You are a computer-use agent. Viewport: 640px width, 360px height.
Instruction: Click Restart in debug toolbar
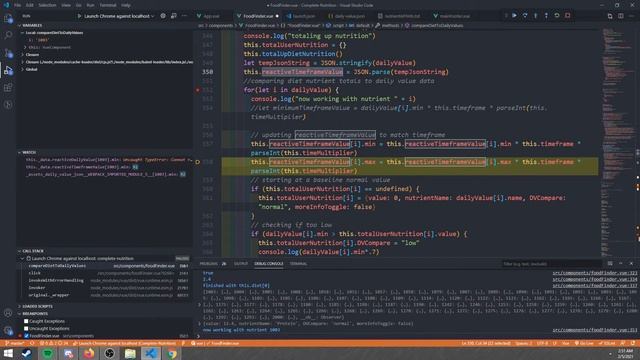tap(557, 16)
